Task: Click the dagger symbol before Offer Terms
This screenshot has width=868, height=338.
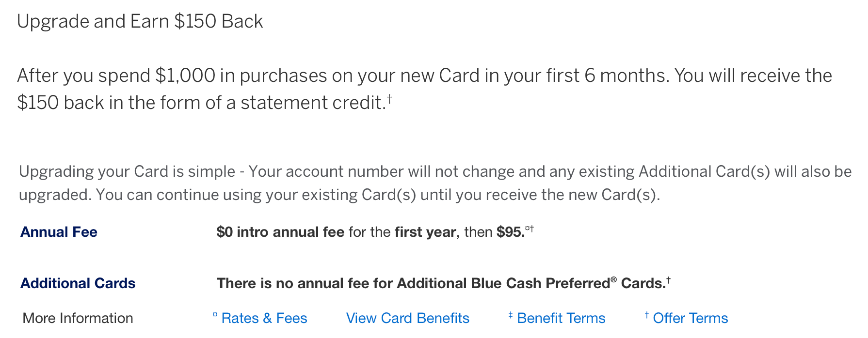Action: click(x=646, y=315)
